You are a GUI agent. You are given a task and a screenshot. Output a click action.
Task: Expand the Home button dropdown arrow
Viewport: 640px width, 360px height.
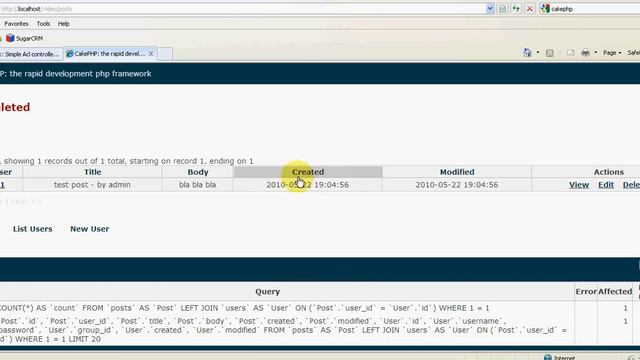538,53
